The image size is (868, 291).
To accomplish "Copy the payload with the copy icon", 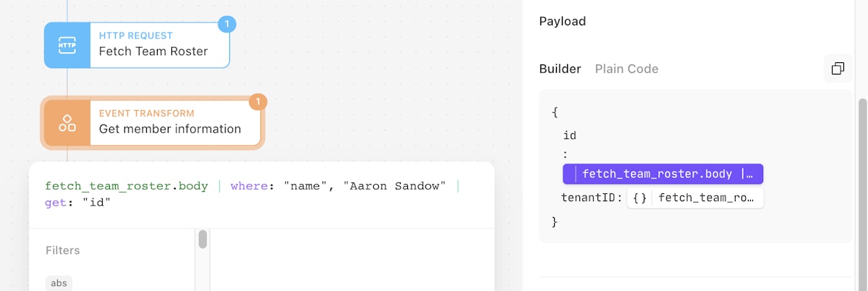I will tap(838, 69).
